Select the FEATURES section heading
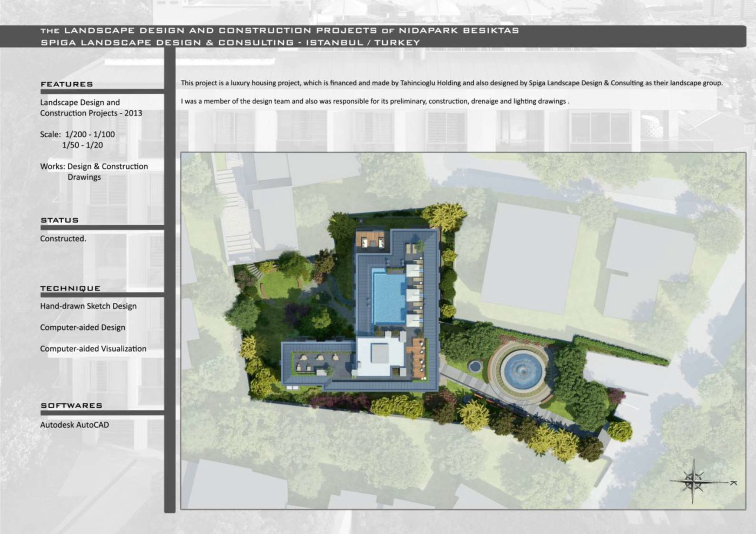 pyautogui.click(x=66, y=84)
